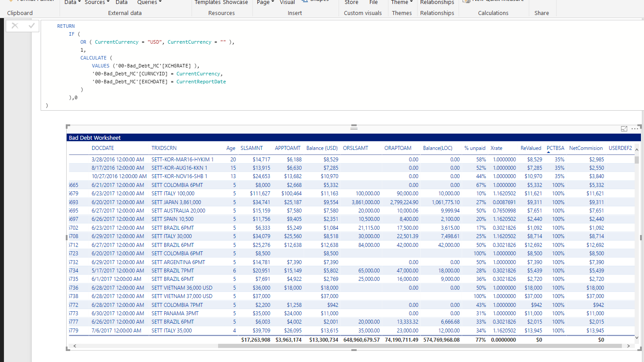
Task: Commit the formula with the checkmark icon
Action: (x=31, y=26)
